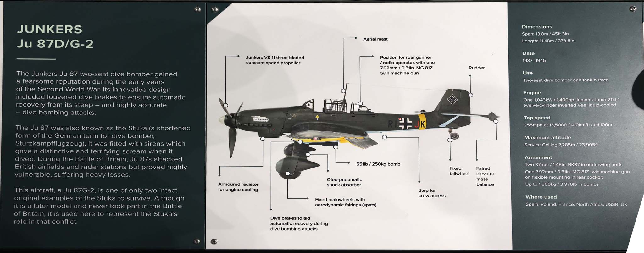Screen dimensions: 644x253
Task: Click the yellow triangle marking on the fuselage
Action: pos(317,117)
